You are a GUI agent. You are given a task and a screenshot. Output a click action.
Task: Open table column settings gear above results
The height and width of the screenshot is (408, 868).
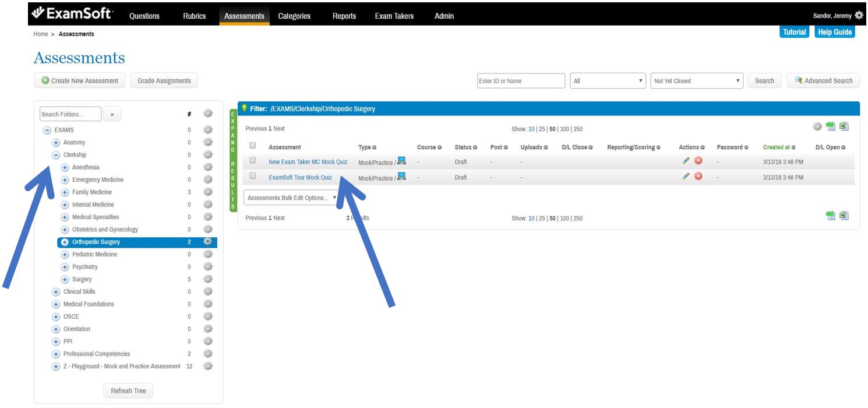coord(817,126)
